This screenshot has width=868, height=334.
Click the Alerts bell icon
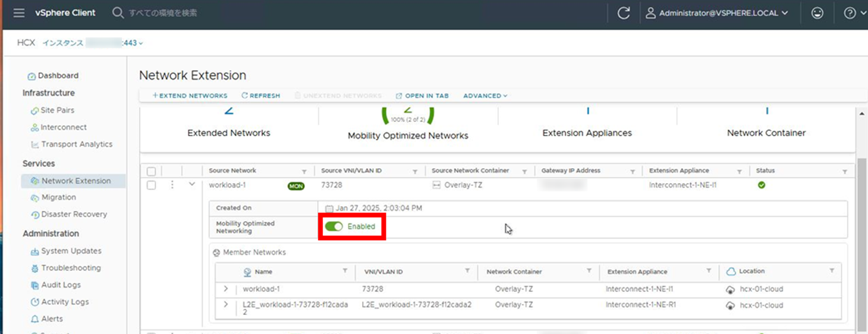(34, 320)
